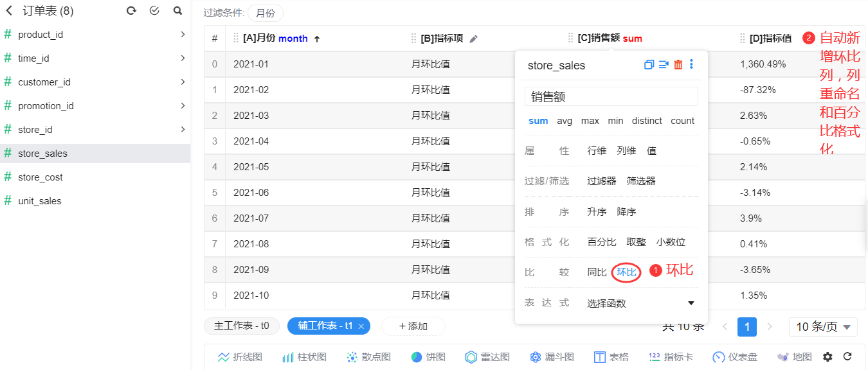
Task: Choose the max aggregation
Action: [x=590, y=121]
